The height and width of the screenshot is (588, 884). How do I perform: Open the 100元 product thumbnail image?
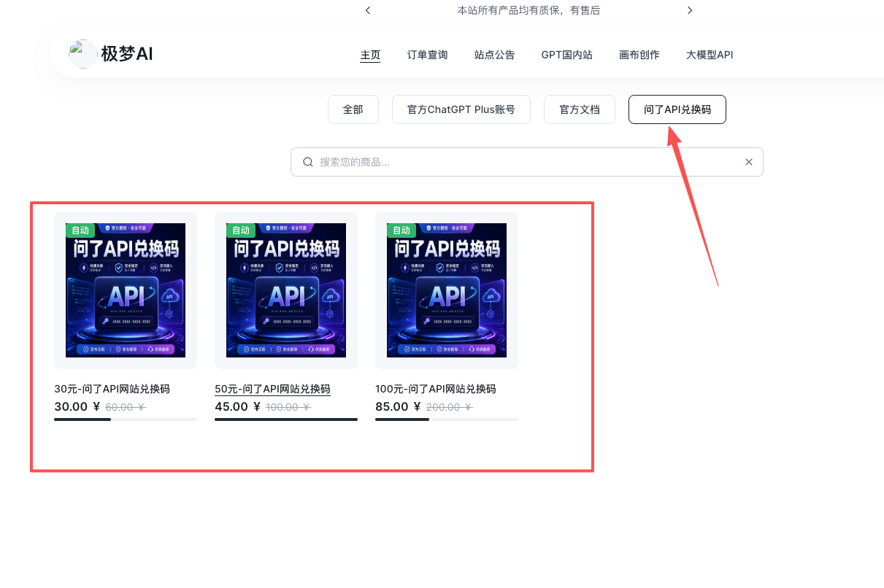click(447, 290)
